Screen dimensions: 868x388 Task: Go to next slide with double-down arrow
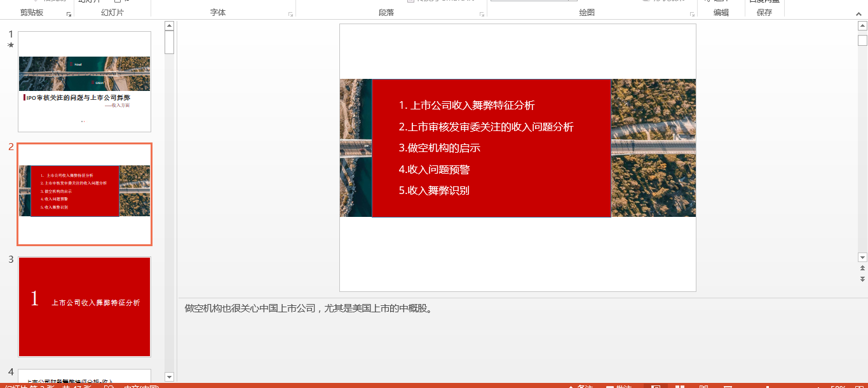pyautogui.click(x=862, y=279)
